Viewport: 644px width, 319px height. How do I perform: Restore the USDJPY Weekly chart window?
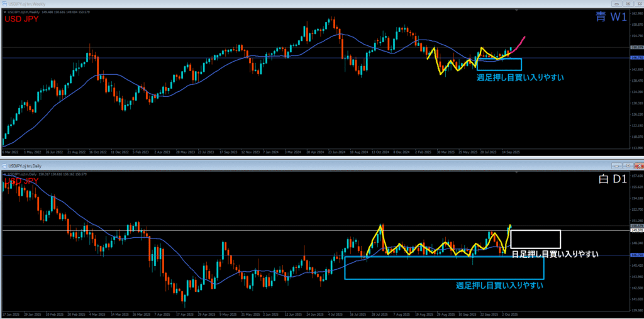point(628,4)
